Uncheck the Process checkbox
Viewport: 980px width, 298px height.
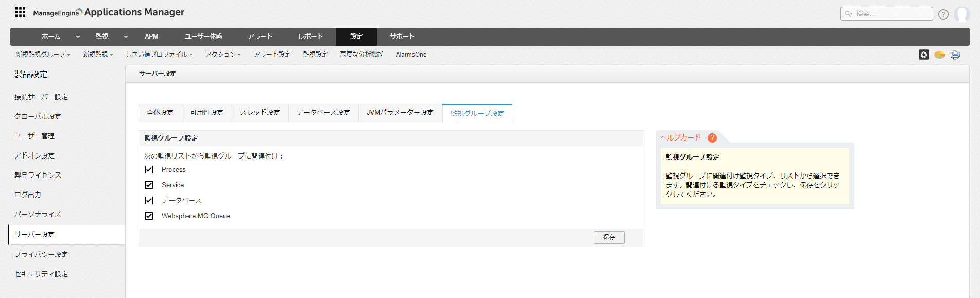tap(149, 170)
